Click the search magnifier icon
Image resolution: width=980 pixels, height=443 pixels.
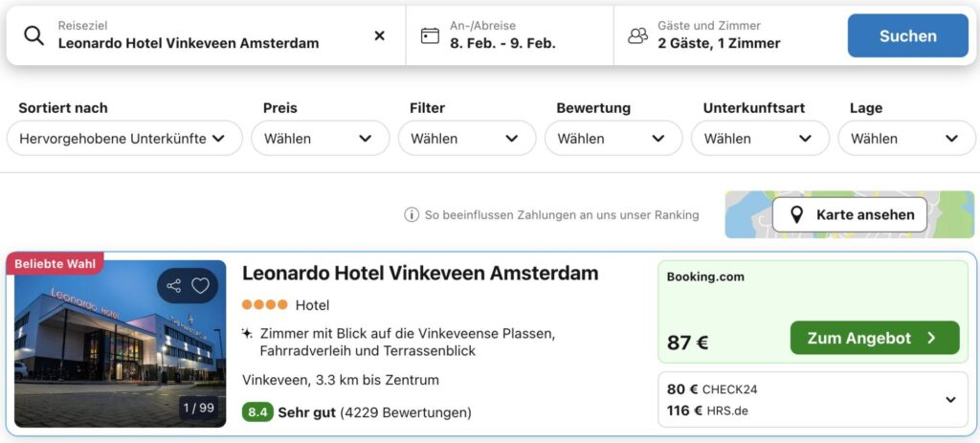(x=34, y=35)
